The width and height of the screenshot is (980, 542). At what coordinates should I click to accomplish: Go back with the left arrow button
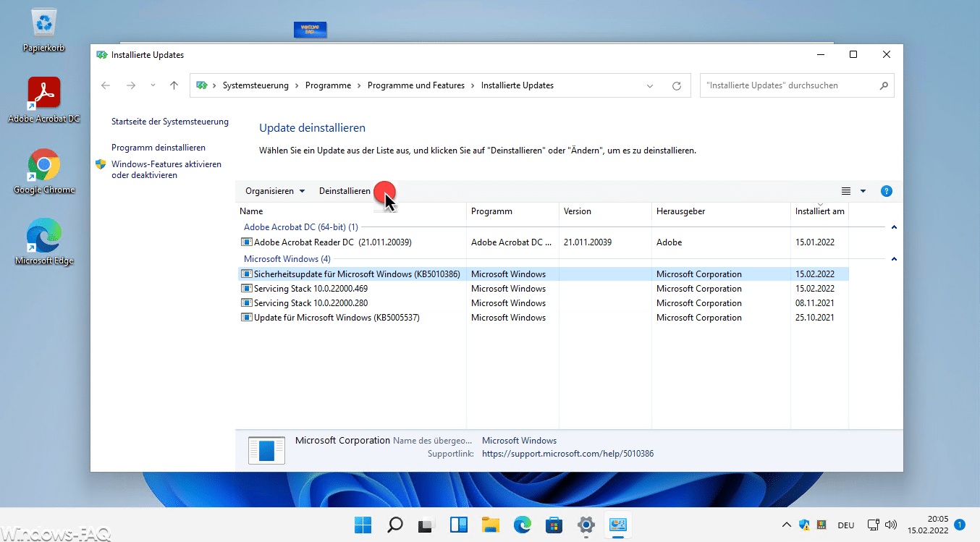click(106, 85)
